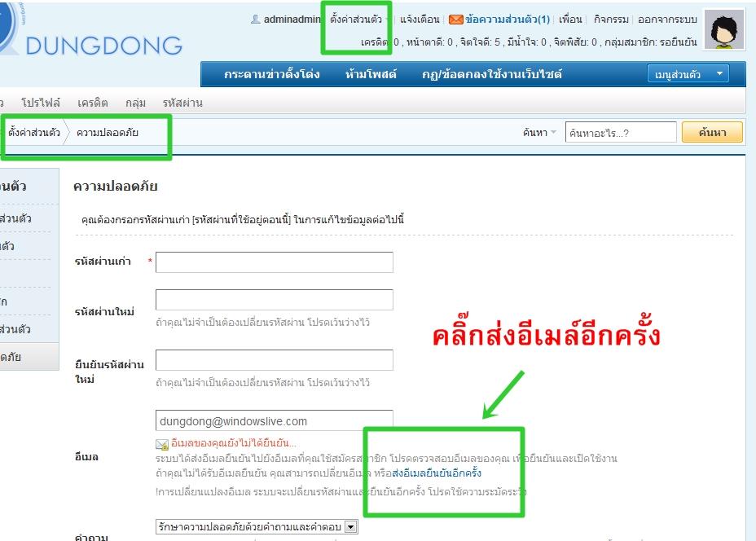Open the profile avatar thumbnail
This screenshot has height=541, width=756.
coord(723,31)
